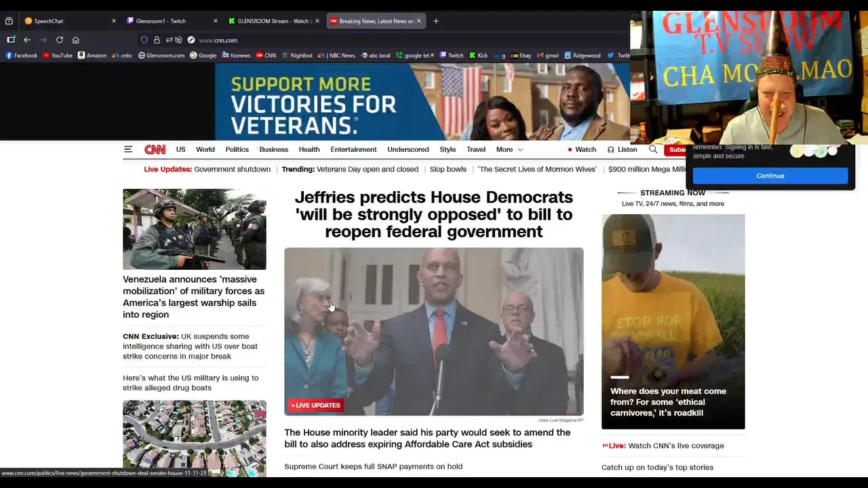This screenshot has height=488, width=868.
Task: Click the padlock site security icon
Action: (157, 40)
